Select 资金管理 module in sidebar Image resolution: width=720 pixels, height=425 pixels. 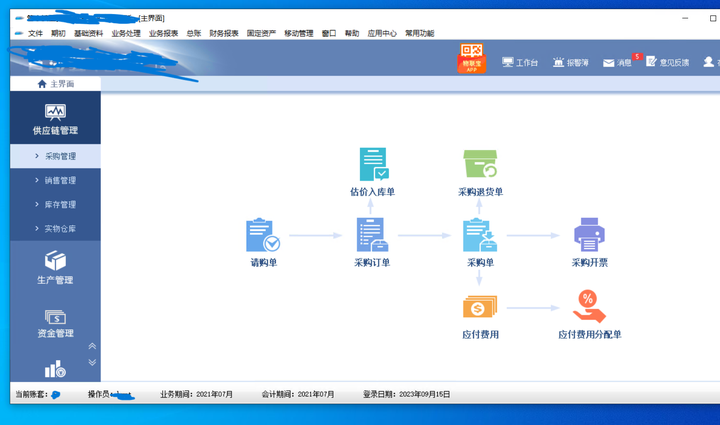pos(55,324)
